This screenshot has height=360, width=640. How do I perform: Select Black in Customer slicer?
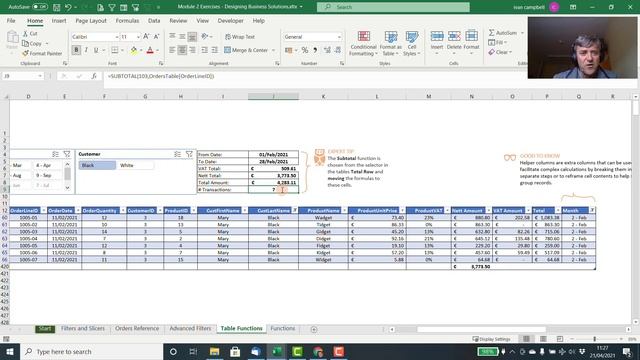pos(97,165)
